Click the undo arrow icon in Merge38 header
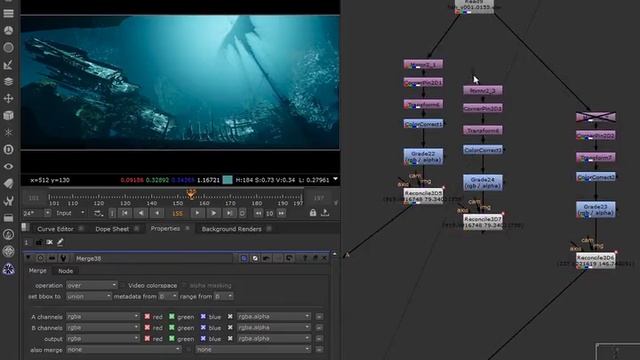 267,258
